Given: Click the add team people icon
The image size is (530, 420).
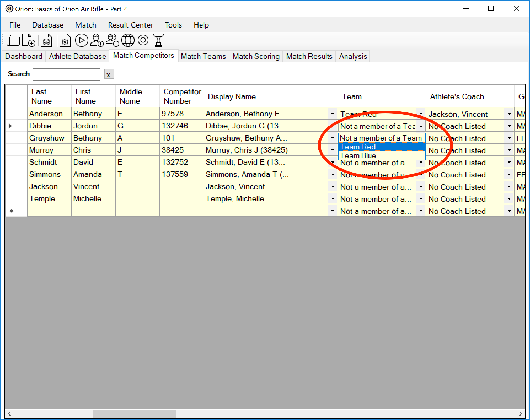Looking at the screenshot, I should point(112,41).
